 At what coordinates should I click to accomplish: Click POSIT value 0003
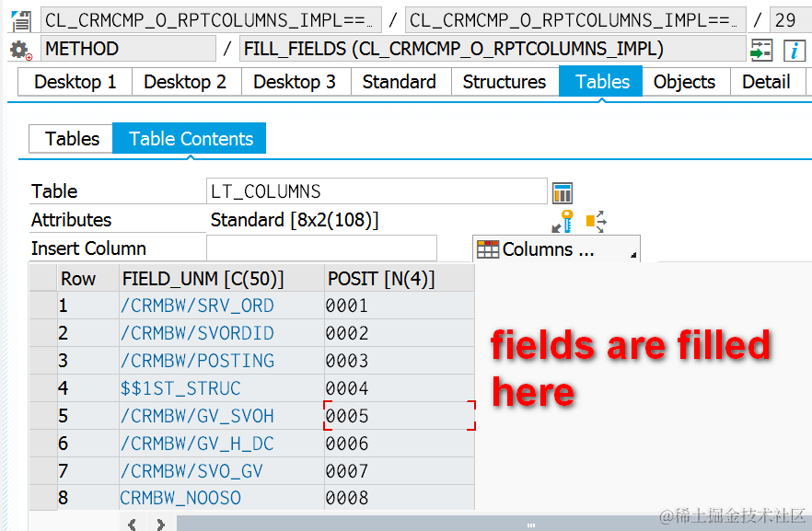click(x=400, y=360)
